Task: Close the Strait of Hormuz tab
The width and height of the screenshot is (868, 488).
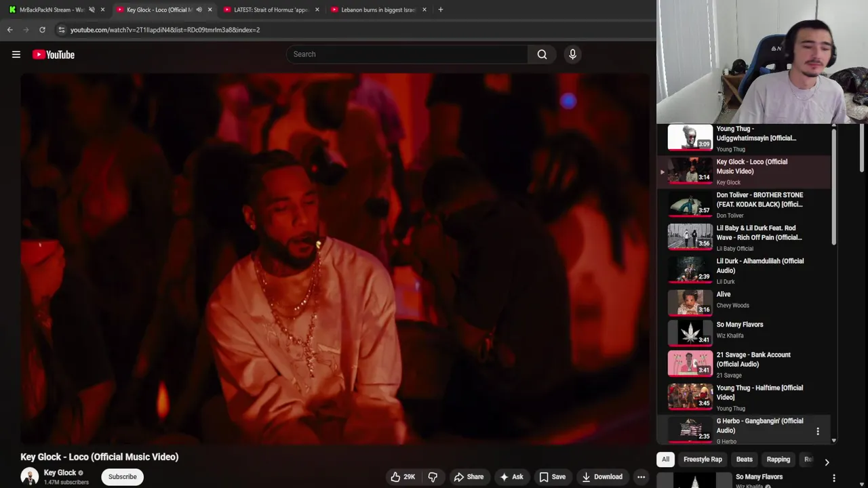Action: point(317,9)
